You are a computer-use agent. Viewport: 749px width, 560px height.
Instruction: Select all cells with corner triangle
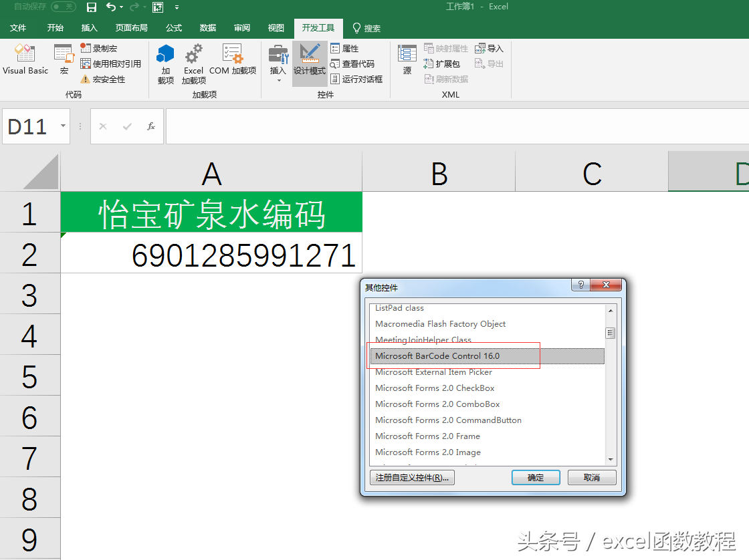(40, 172)
